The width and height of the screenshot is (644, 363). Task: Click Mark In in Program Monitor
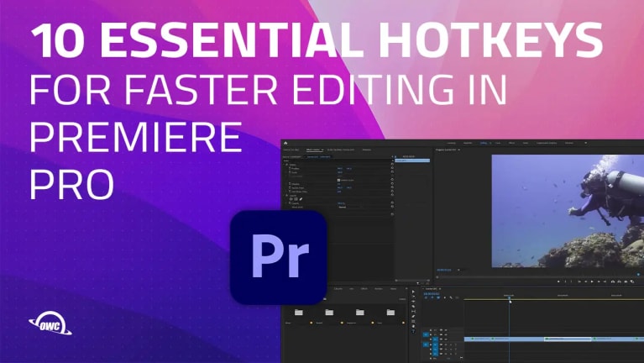coord(566,281)
